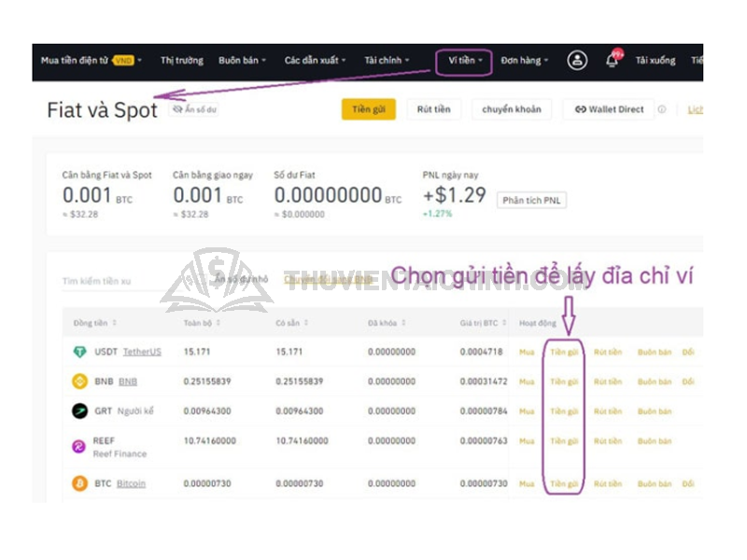This screenshot has width=747, height=560.
Task: Click Buôn bán in the BTC row
Action: point(655,483)
